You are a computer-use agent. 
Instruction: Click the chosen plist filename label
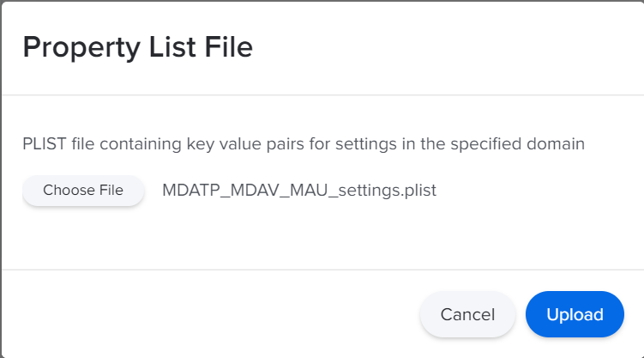pyautogui.click(x=299, y=191)
